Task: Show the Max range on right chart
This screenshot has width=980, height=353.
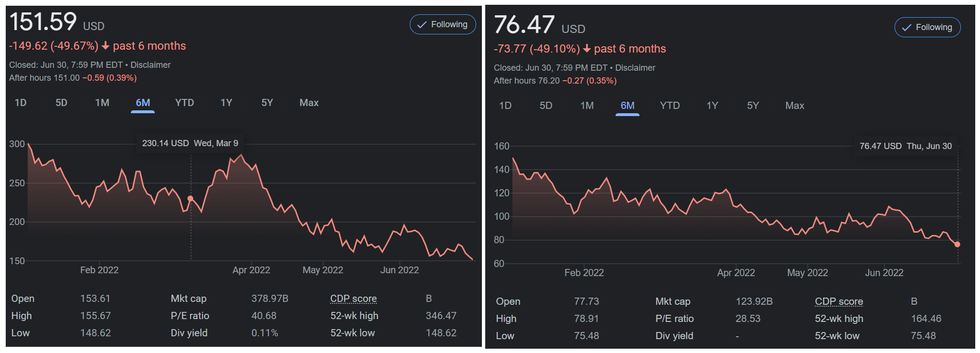Action: [x=795, y=106]
